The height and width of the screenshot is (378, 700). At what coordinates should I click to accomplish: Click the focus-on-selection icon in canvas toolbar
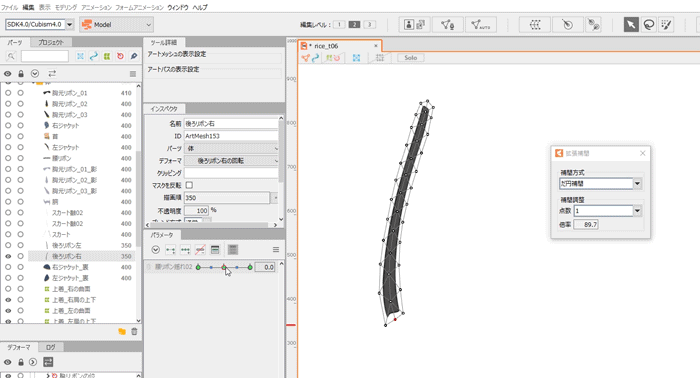coord(356,58)
